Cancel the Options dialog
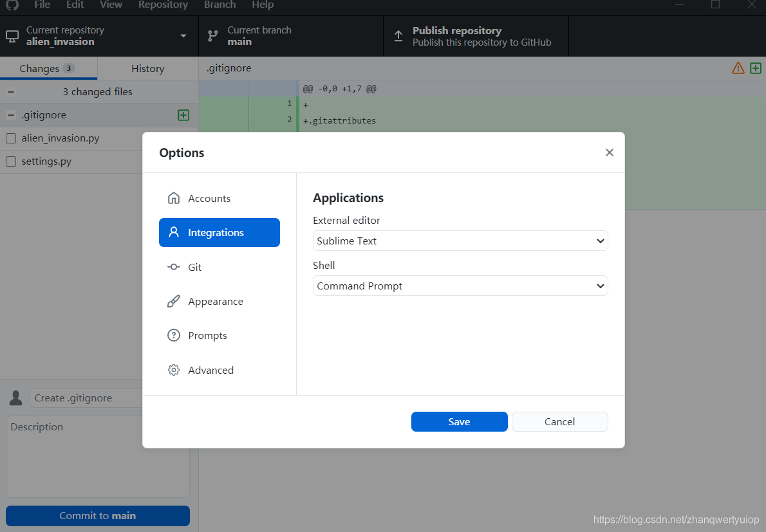The width and height of the screenshot is (766, 532). point(560,422)
